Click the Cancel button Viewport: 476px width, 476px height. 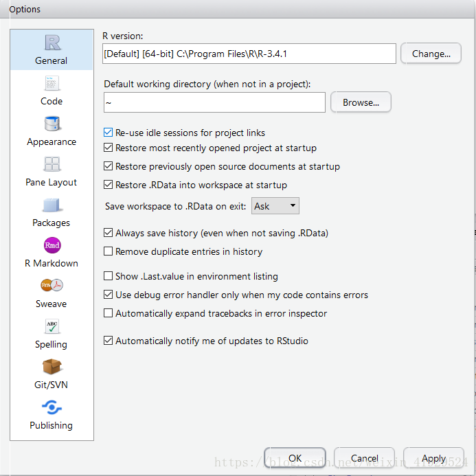tap(364, 458)
